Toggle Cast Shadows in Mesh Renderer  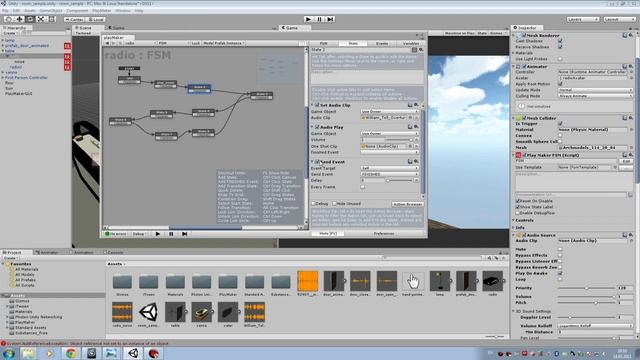pyautogui.click(x=560, y=41)
